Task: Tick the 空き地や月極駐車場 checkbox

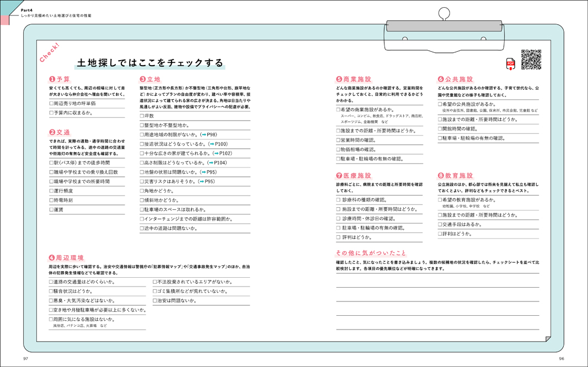Action: point(51,310)
